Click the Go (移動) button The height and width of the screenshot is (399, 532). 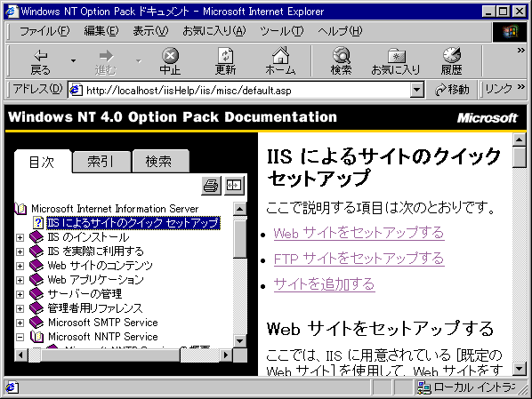coord(452,90)
